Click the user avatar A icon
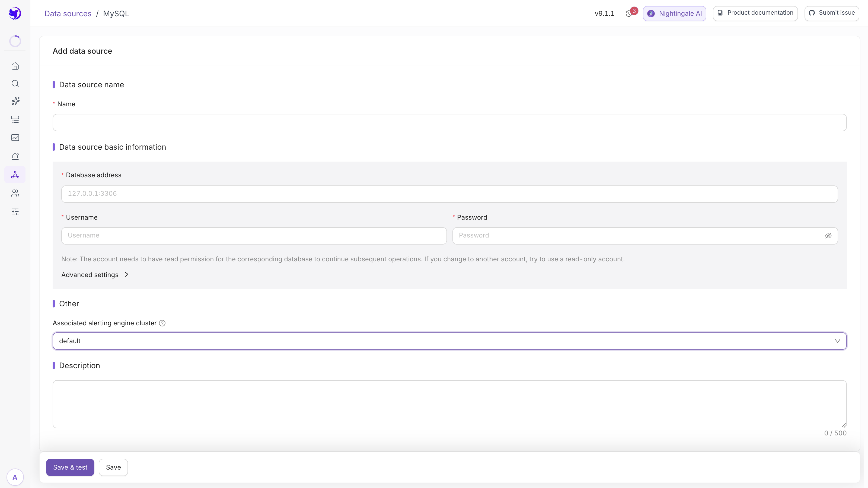Viewport: 868px width, 488px height. click(x=15, y=477)
